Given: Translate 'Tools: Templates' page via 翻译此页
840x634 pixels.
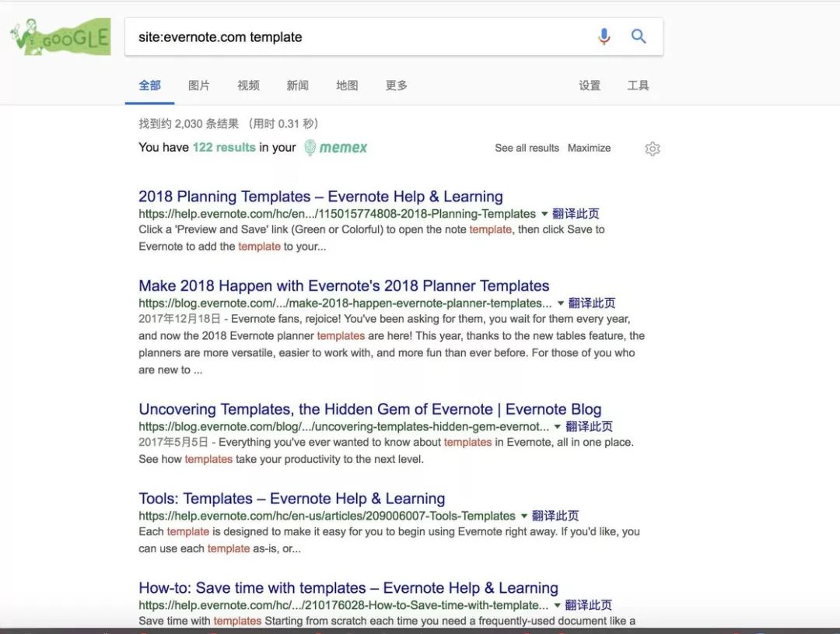Looking at the screenshot, I should click(x=555, y=516).
